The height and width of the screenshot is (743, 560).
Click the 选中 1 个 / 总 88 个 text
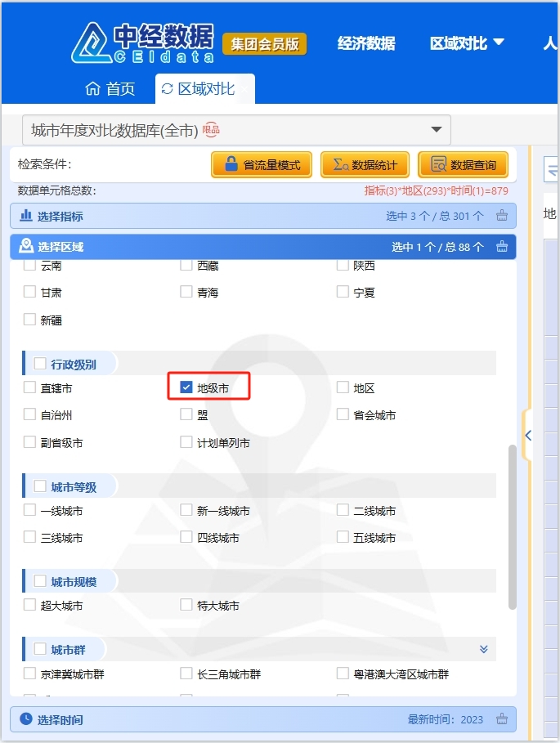[x=437, y=247]
